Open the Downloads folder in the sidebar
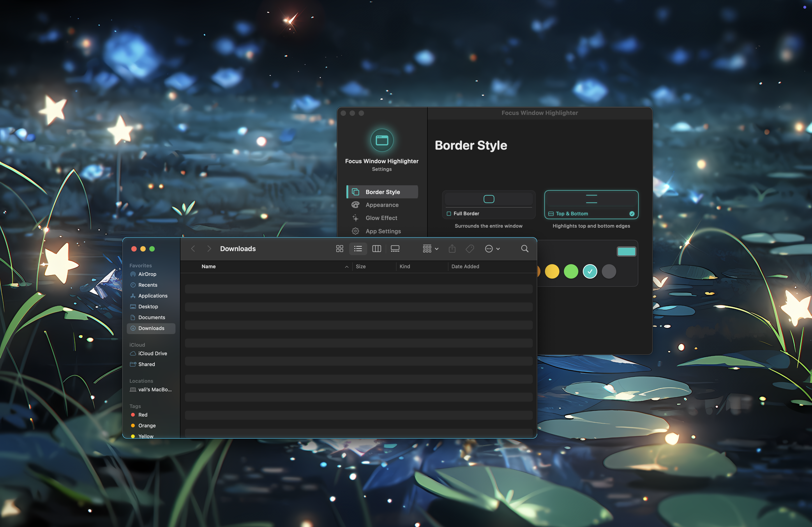The image size is (812, 527). (x=151, y=328)
